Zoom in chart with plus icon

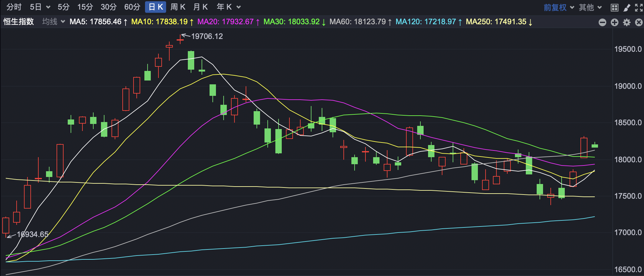click(x=615, y=22)
